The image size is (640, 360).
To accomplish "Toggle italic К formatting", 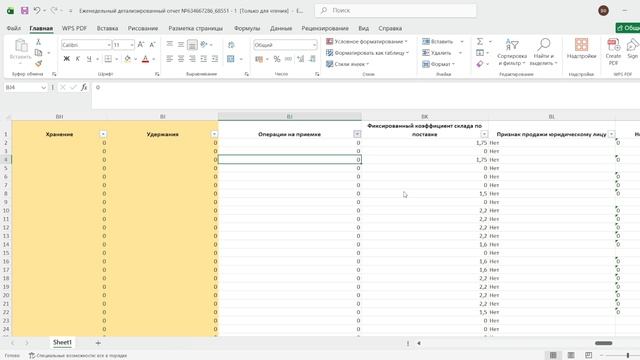I will click(78, 59).
